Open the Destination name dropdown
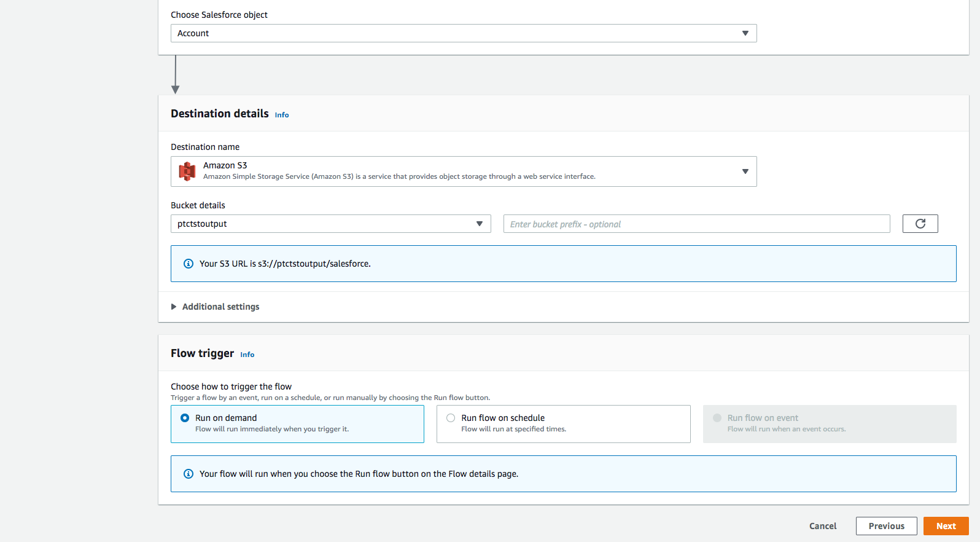The width and height of the screenshot is (980, 542). coord(463,171)
